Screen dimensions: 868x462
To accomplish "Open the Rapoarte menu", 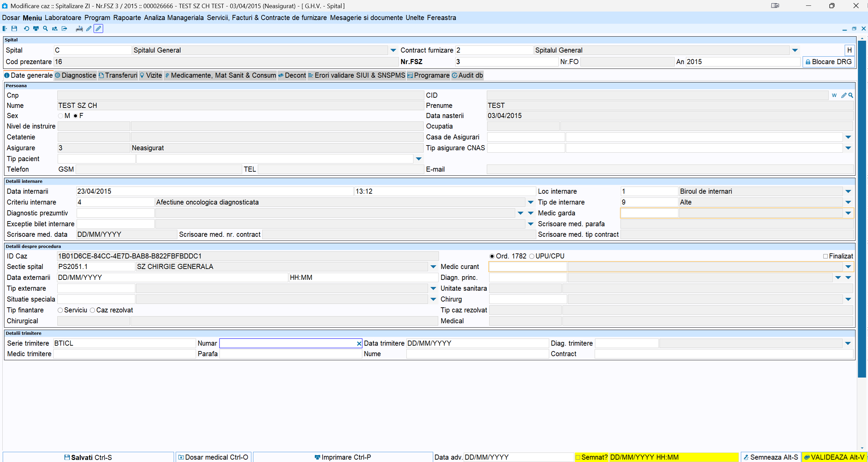I will [x=127, y=18].
